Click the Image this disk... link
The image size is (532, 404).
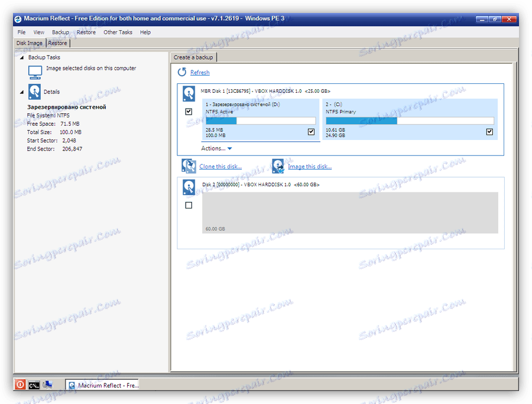310,167
